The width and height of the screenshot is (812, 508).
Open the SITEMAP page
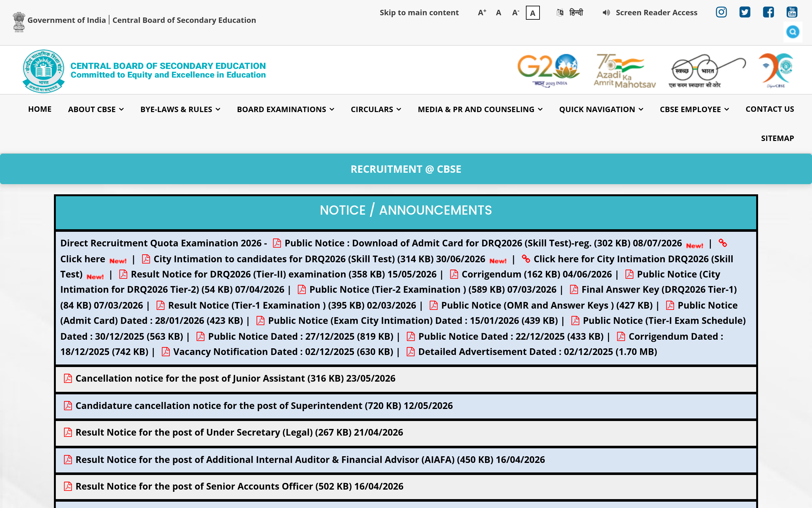coord(777,138)
